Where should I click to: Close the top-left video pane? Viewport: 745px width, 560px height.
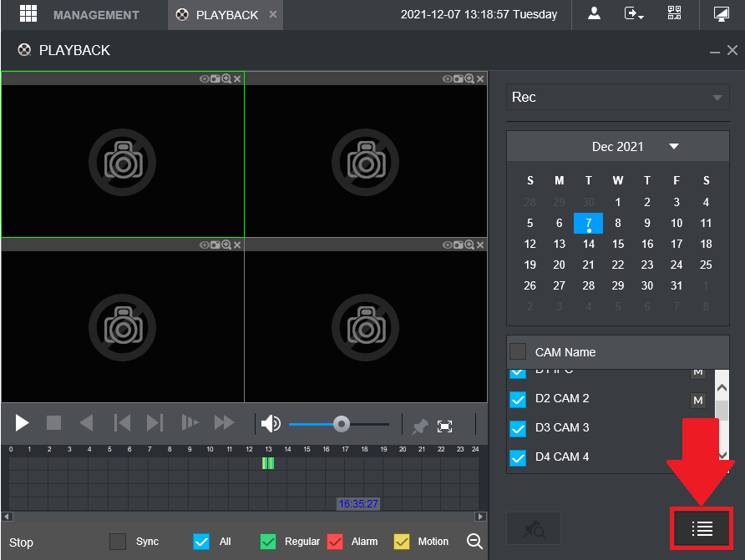click(x=237, y=78)
